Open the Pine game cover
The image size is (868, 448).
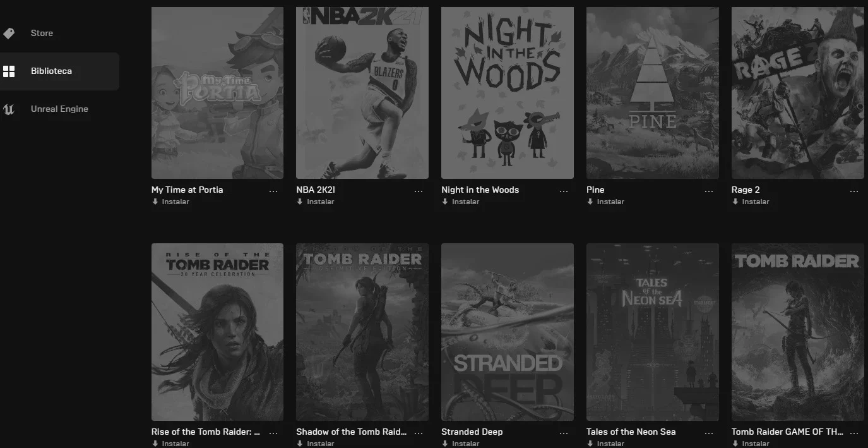[653, 92]
